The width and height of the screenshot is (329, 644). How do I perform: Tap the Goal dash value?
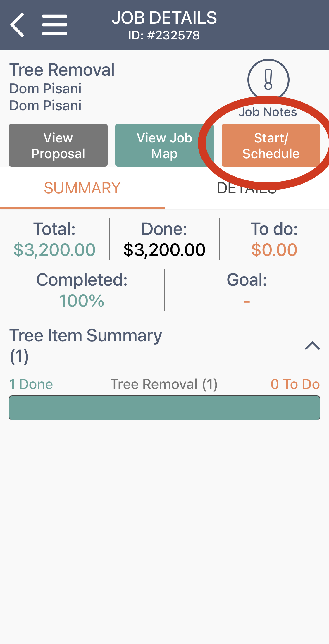tap(247, 301)
